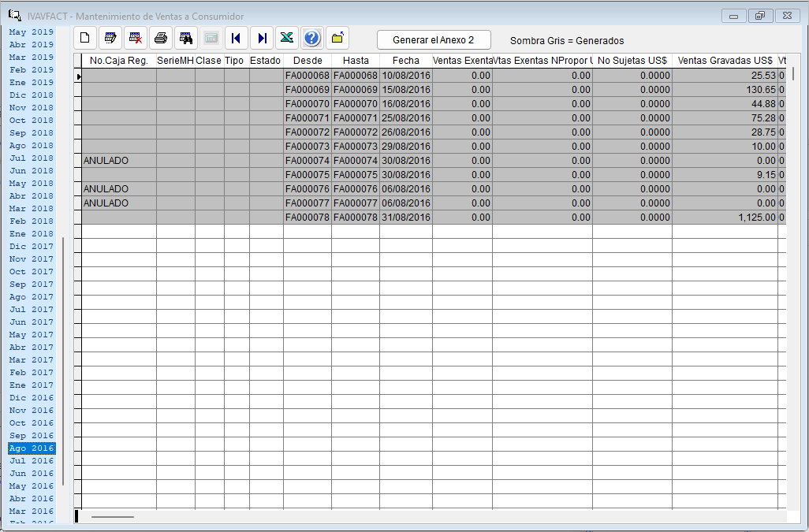Select the month Ago 2016 in the list

tap(32, 448)
